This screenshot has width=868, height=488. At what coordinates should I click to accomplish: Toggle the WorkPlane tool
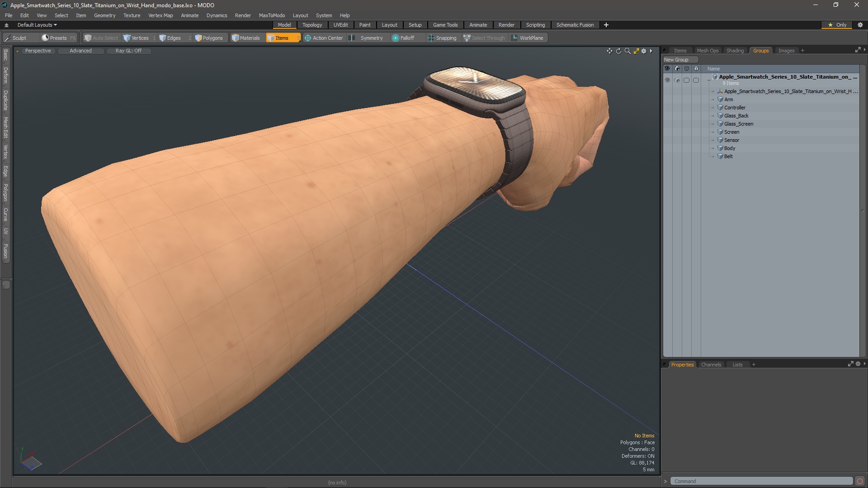click(x=527, y=38)
